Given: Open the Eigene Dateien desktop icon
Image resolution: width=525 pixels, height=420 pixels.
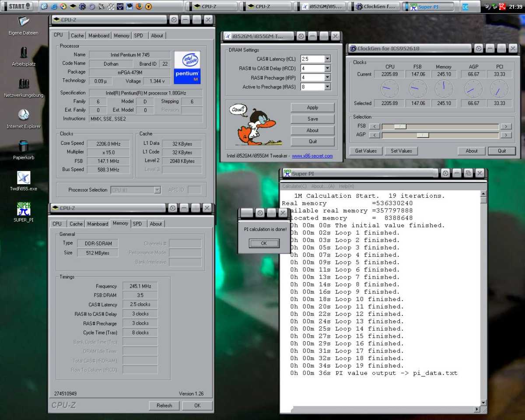Looking at the screenshot, I should click(x=23, y=25).
